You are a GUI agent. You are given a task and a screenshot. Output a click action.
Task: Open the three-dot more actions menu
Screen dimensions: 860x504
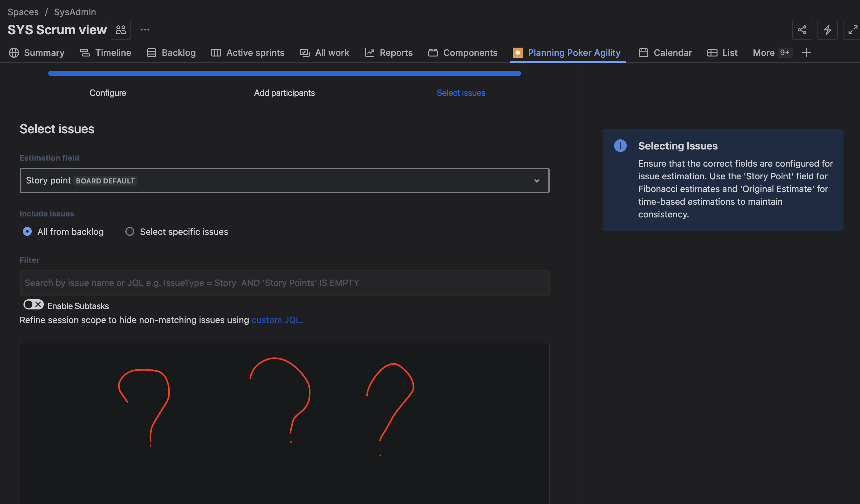click(x=145, y=30)
